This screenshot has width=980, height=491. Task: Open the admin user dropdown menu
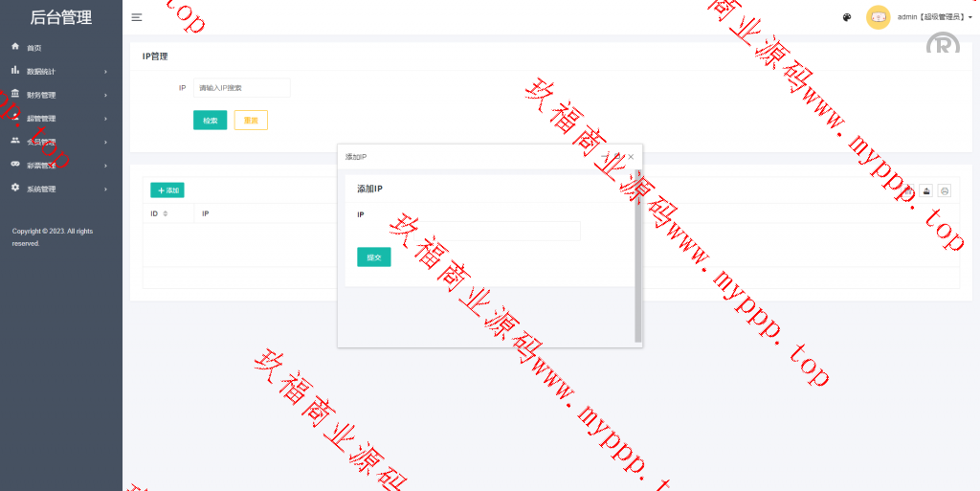coord(935,17)
